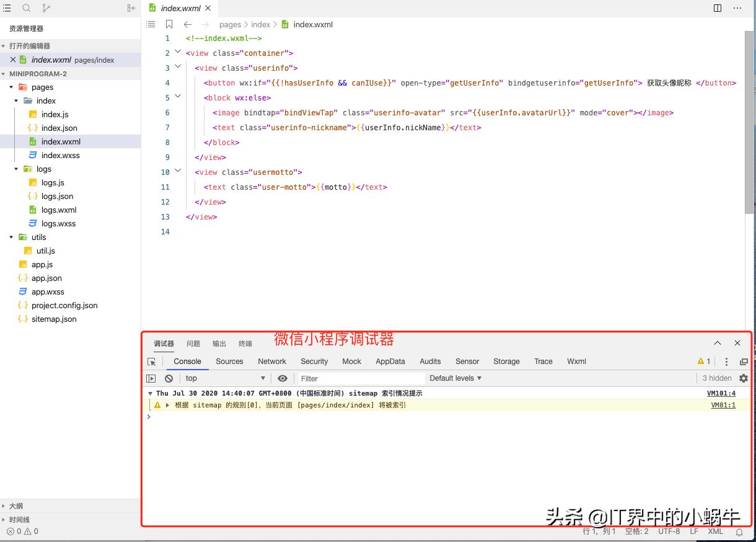Click the index folder breadcrumb segment
The height and width of the screenshot is (542, 756).
pyautogui.click(x=261, y=25)
